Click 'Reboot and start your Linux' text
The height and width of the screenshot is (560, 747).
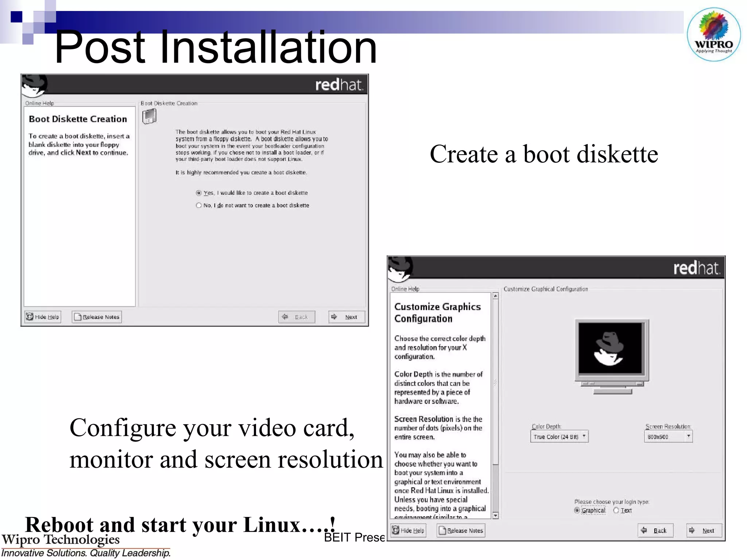point(180,525)
